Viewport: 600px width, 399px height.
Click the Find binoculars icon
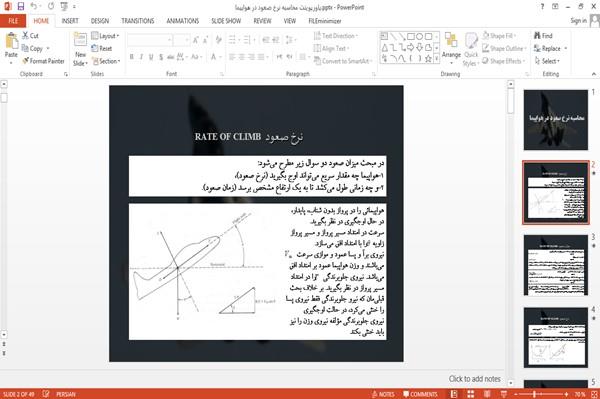point(537,36)
